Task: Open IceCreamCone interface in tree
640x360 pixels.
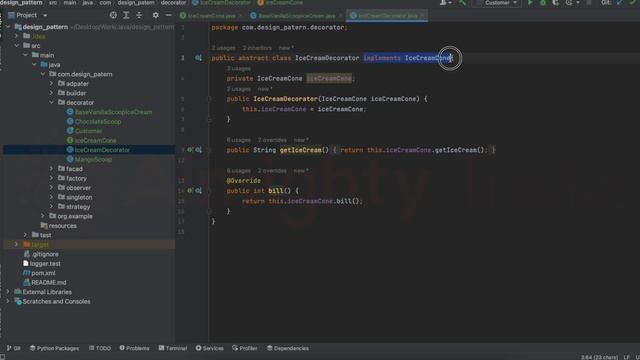Action: tap(91, 140)
